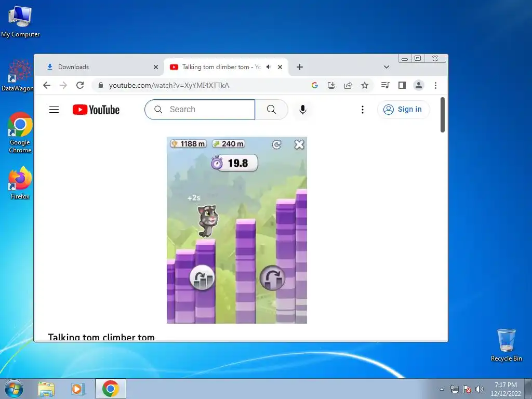Screen dimensions: 532x399
Task: Open Chrome profile avatar
Action: [x=419, y=85]
